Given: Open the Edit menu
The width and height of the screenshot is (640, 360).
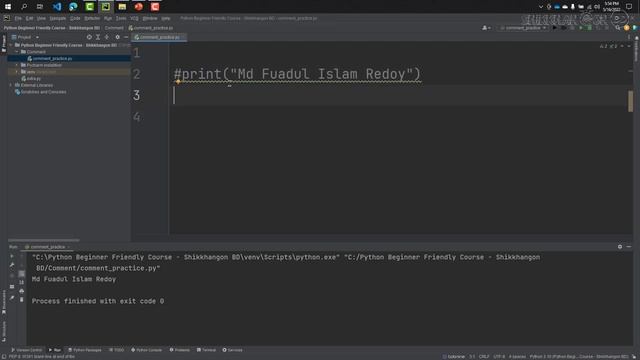Looking at the screenshot, I should tap(29, 18).
